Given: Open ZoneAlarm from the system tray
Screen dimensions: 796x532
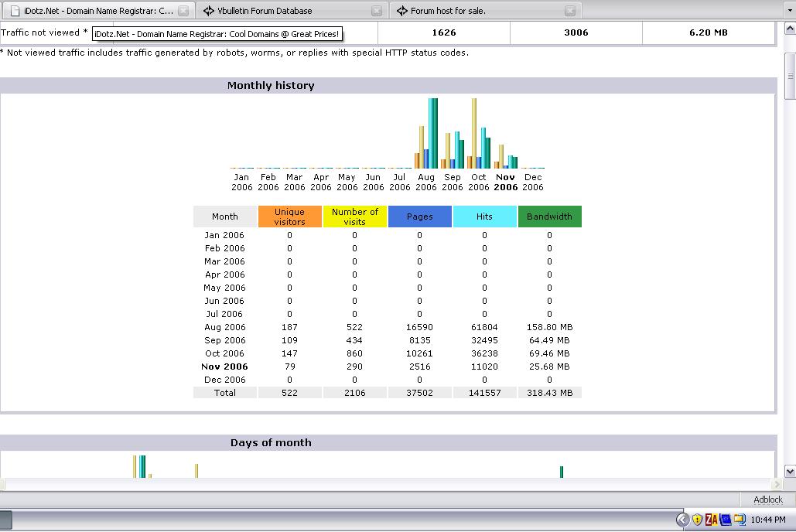Looking at the screenshot, I should tap(710, 520).
